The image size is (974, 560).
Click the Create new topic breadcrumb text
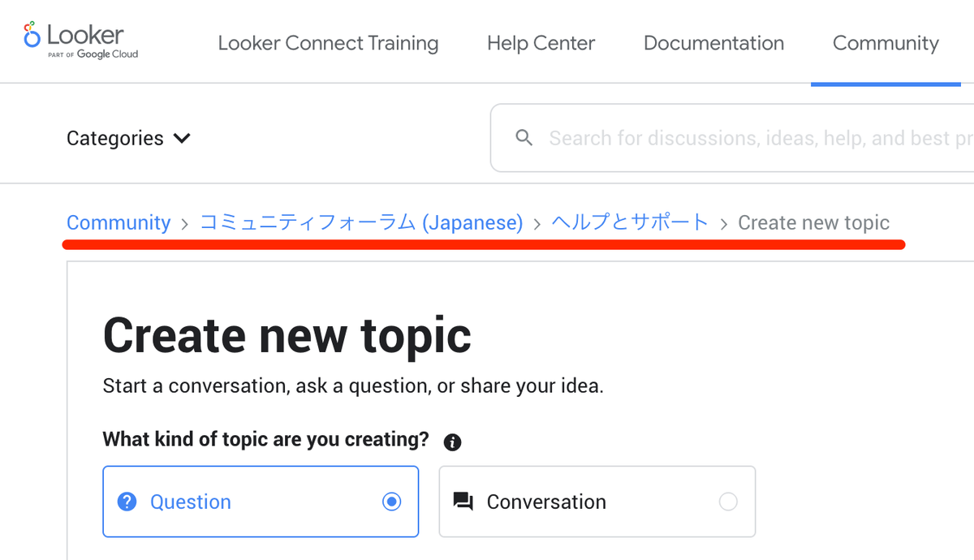click(813, 222)
